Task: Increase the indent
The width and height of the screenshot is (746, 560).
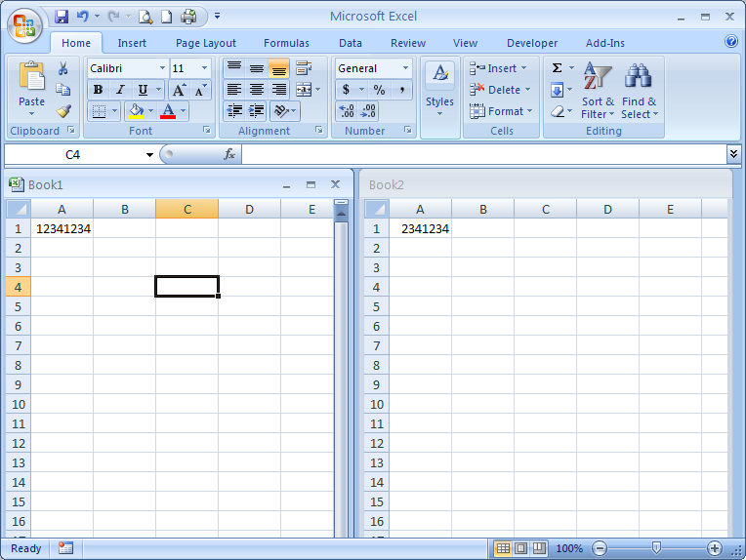Action: [x=257, y=111]
